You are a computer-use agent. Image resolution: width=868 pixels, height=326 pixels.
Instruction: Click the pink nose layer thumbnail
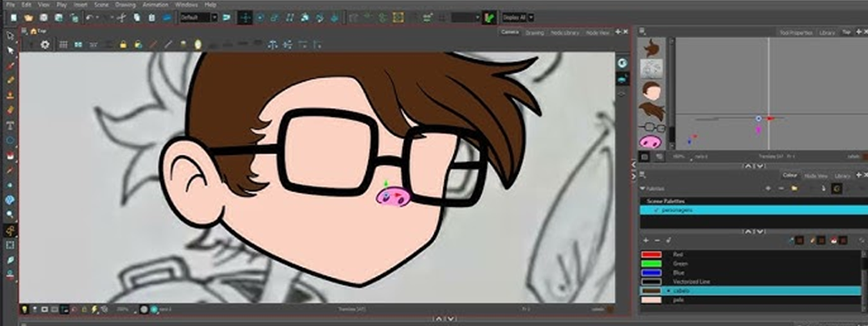point(651,142)
